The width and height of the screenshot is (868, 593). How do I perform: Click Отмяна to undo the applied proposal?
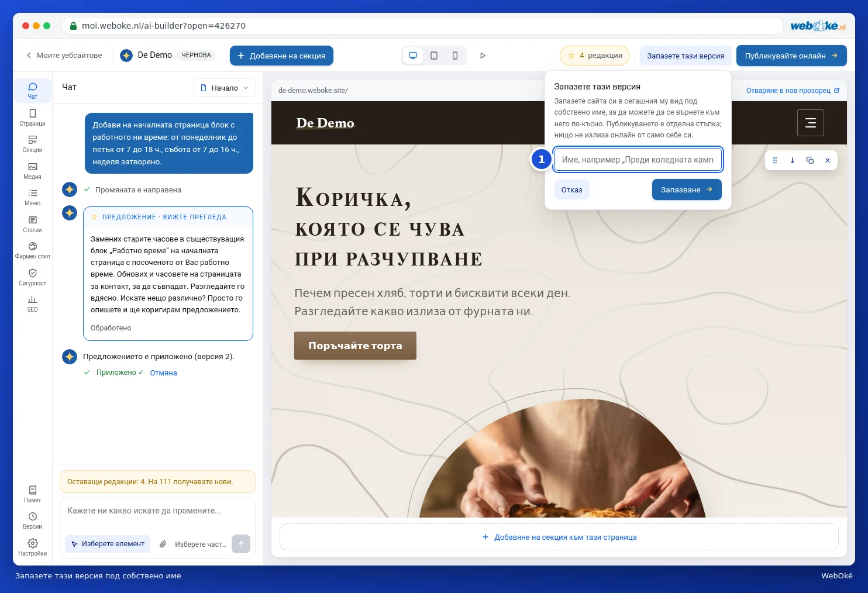163,373
